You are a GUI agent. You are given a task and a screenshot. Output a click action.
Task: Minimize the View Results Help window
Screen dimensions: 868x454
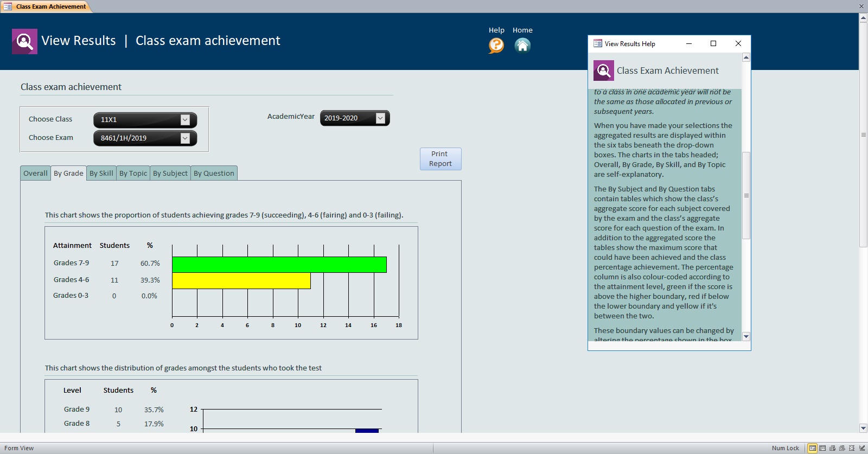[689, 43]
